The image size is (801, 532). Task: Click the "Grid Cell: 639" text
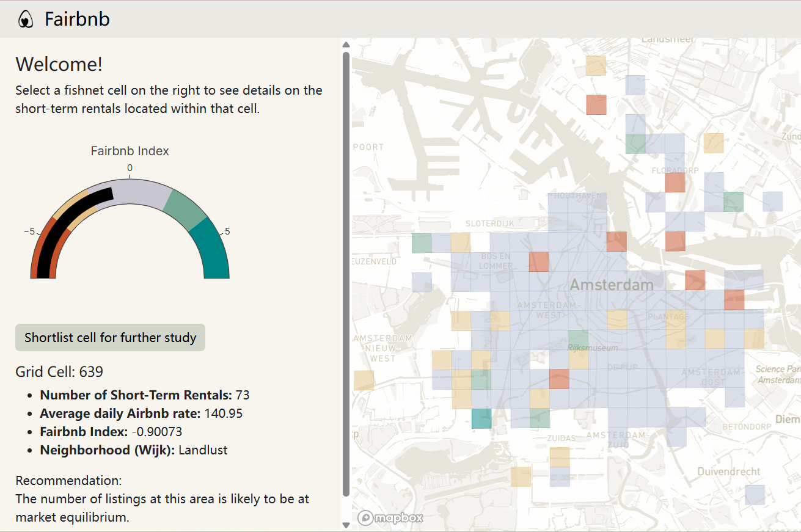[x=59, y=371]
